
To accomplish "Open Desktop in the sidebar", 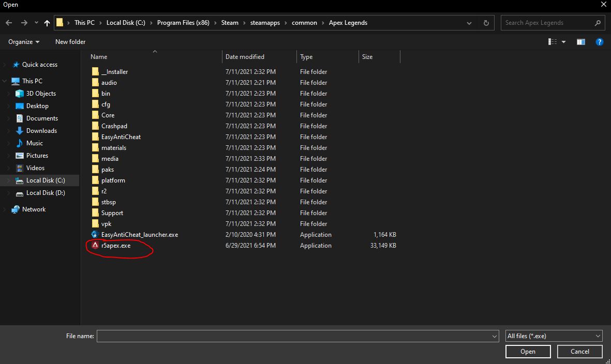I will coord(37,106).
